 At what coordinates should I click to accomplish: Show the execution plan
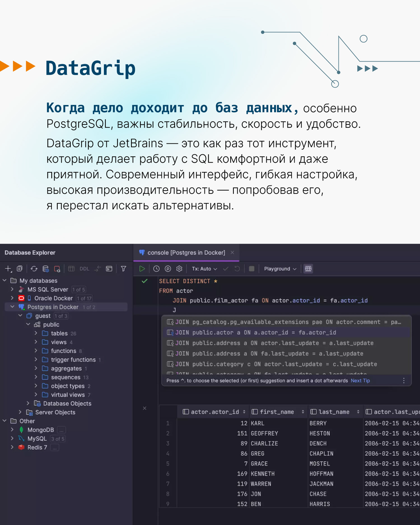(x=167, y=268)
